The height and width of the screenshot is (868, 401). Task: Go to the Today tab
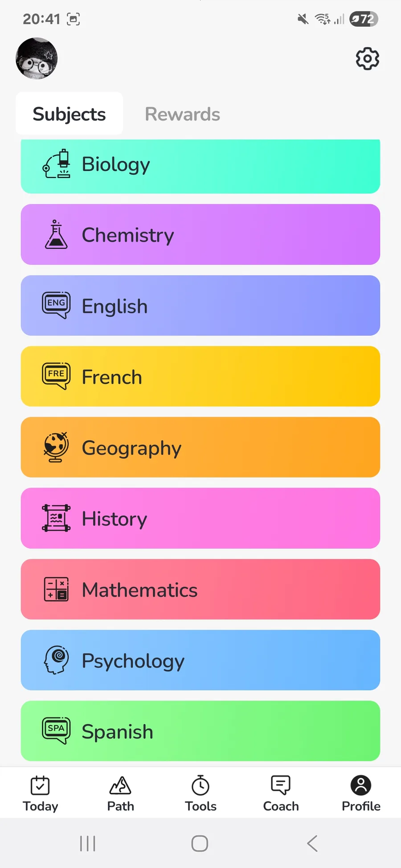coord(40,793)
